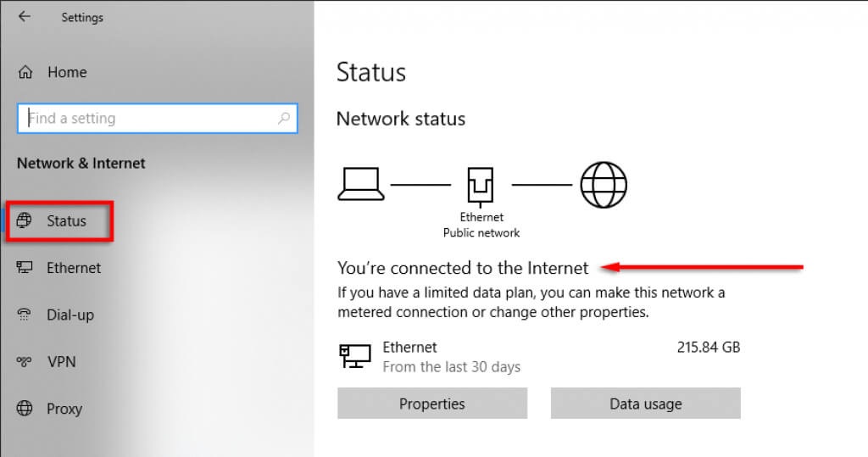Screen dimensions: 868x457
Task: Click the magnifier icon in the search box
Action: pos(284,119)
